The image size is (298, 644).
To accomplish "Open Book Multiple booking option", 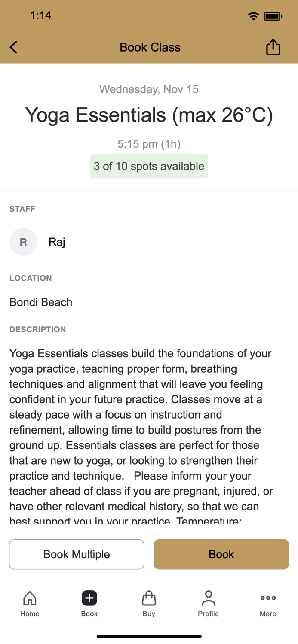I will pyautogui.click(x=77, y=554).
